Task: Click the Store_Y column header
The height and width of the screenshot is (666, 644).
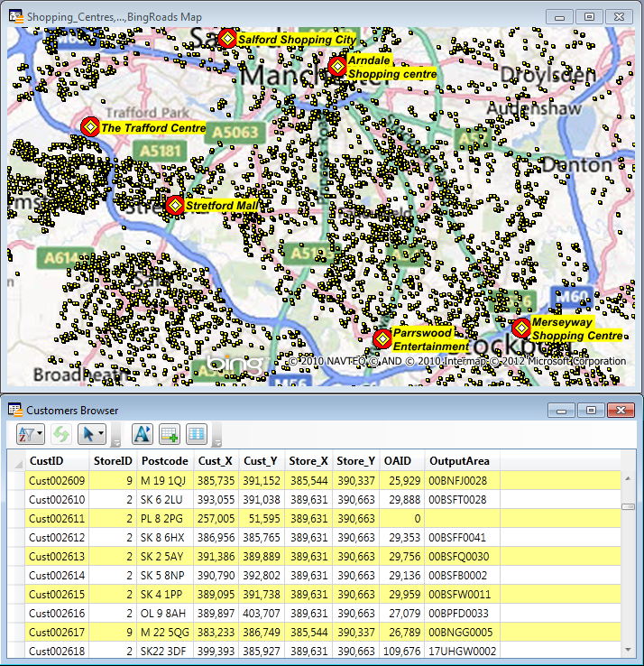Action: point(355,461)
